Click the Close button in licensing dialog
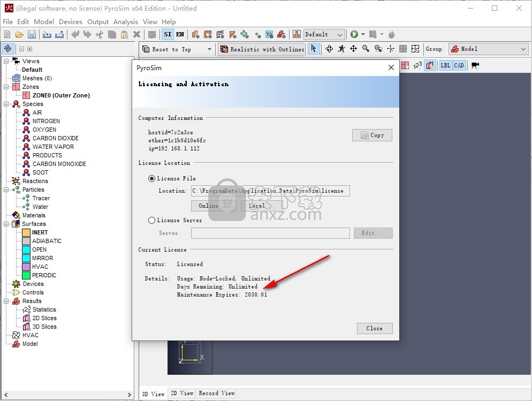The image size is (532, 401). click(x=375, y=328)
